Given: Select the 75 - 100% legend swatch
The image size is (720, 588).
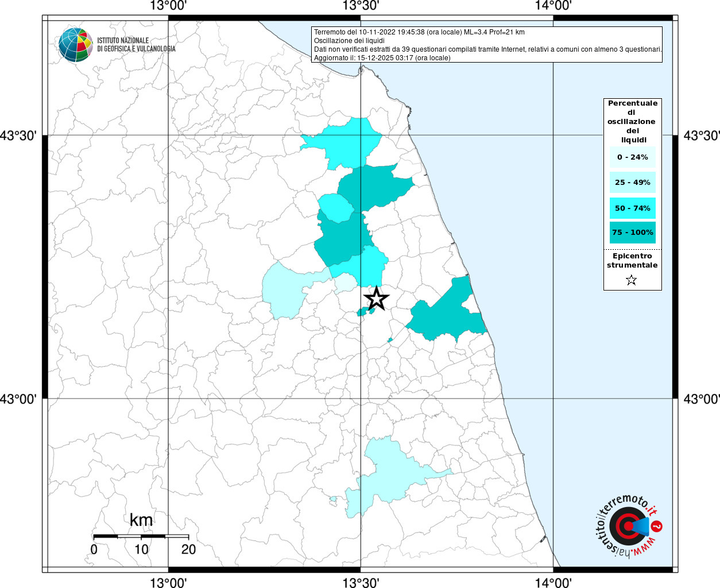Looking at the screenshot, I should tap(632, 233).
